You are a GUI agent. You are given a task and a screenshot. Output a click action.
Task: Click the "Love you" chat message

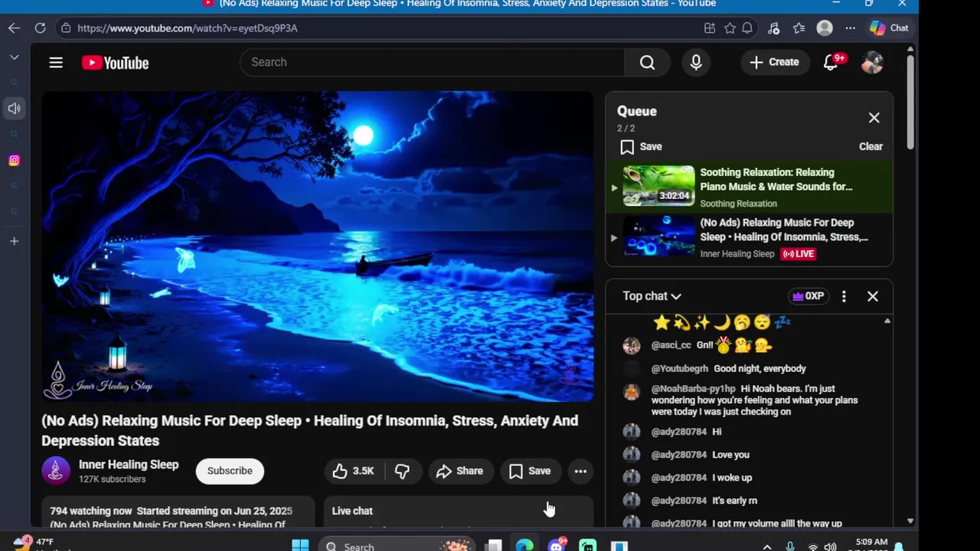coord(731,455)
